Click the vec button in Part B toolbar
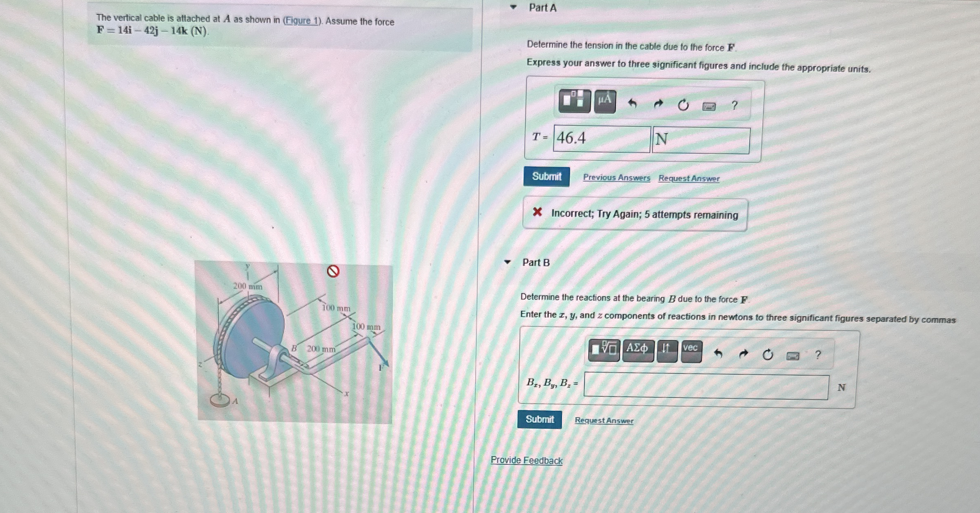Image resolution: width=980 pixels, height=513 pixels. click(x=691, y=351)
